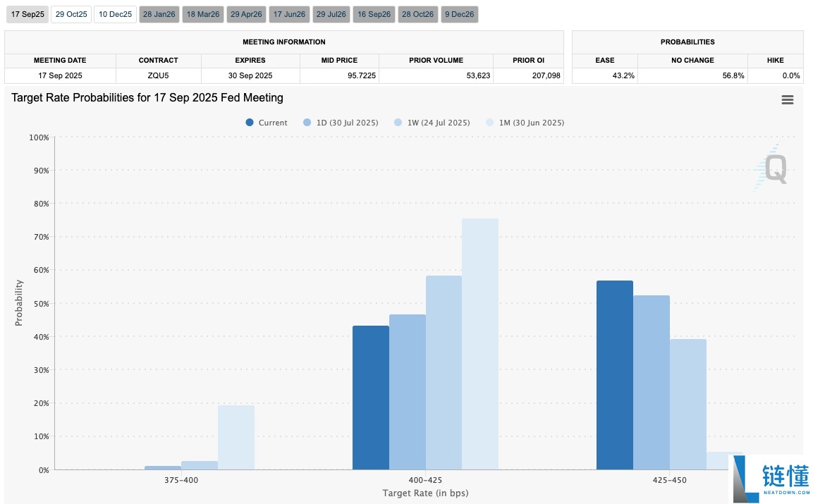Select the 17 Sep25 meeting tab

(x=27, y=14)
